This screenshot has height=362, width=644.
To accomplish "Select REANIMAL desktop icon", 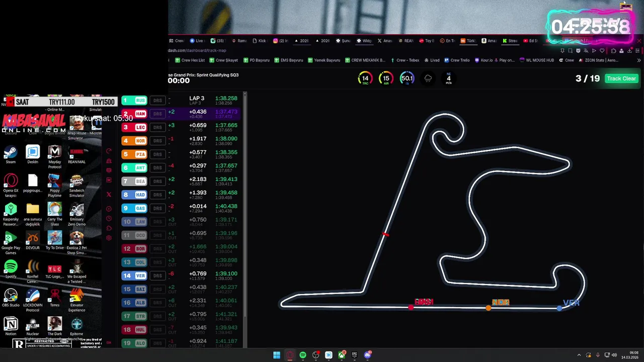I will [x=77, y=154].
